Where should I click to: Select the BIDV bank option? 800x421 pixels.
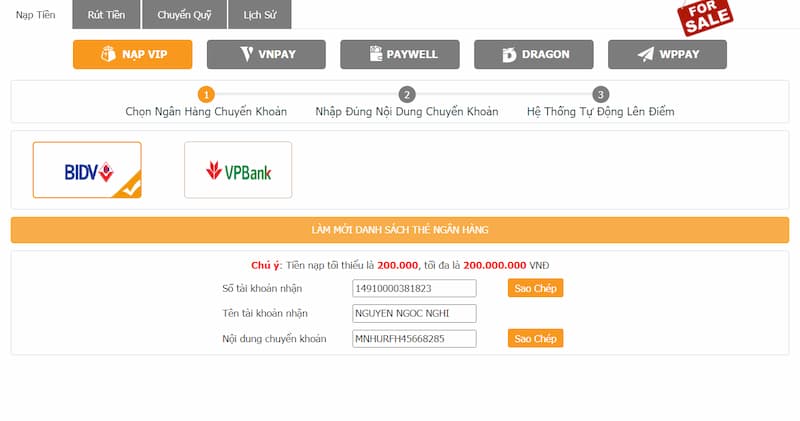point(87,170)
